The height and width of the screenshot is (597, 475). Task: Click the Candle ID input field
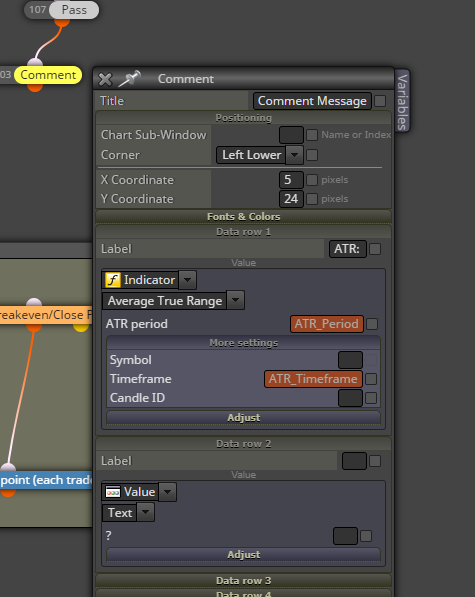pyautogui.click(x=350, y=398)
